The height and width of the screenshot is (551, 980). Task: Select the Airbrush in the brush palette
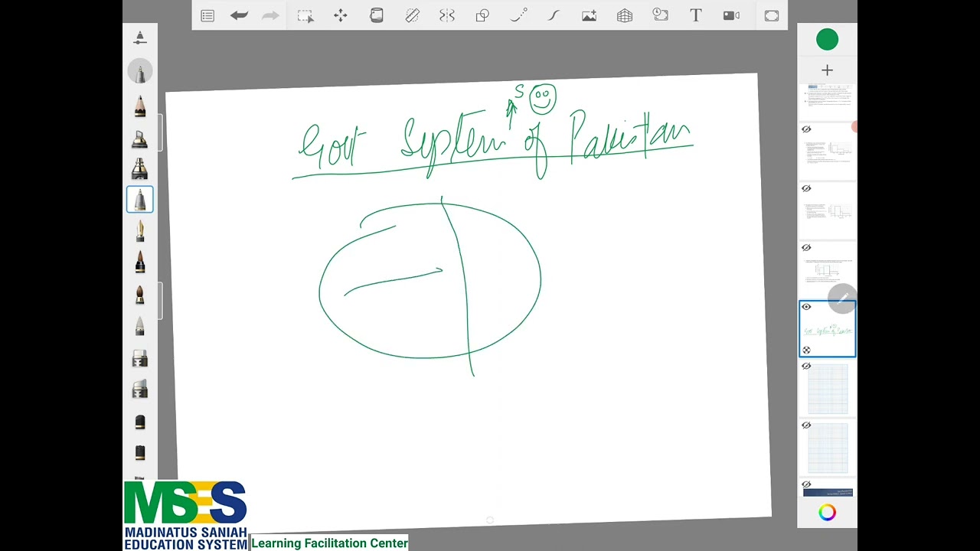(140, 138)
